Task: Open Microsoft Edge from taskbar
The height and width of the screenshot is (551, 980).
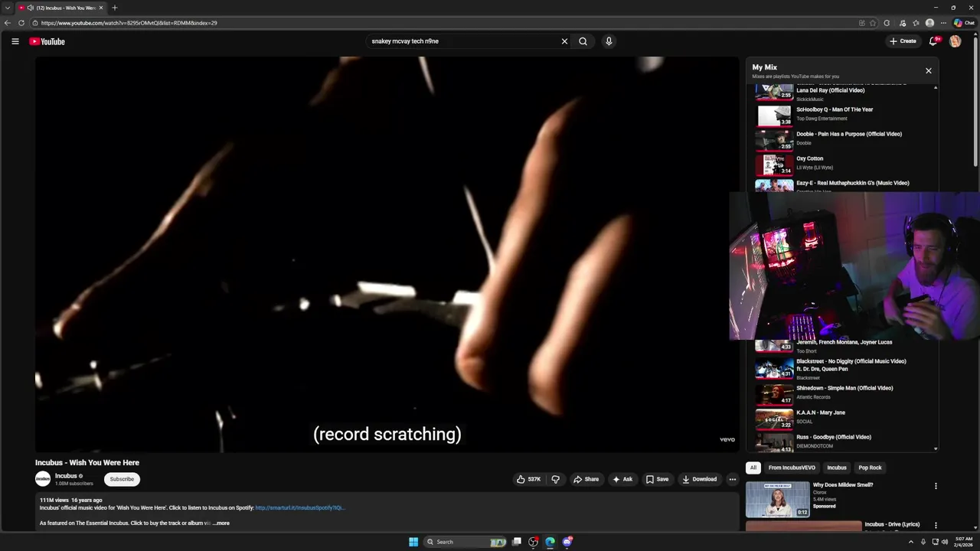Action: click(550, 542)
